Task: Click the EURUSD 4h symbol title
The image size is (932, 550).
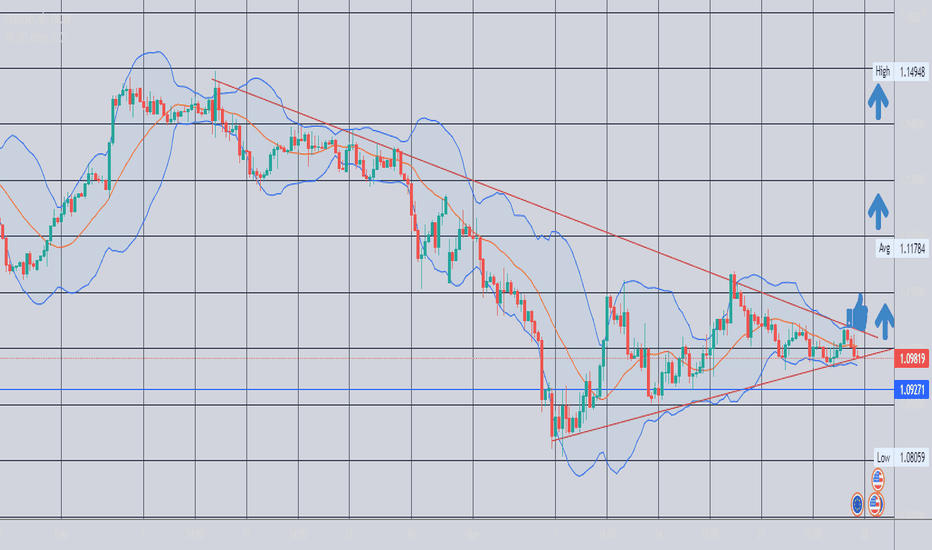Action: (x=37, y=19)
